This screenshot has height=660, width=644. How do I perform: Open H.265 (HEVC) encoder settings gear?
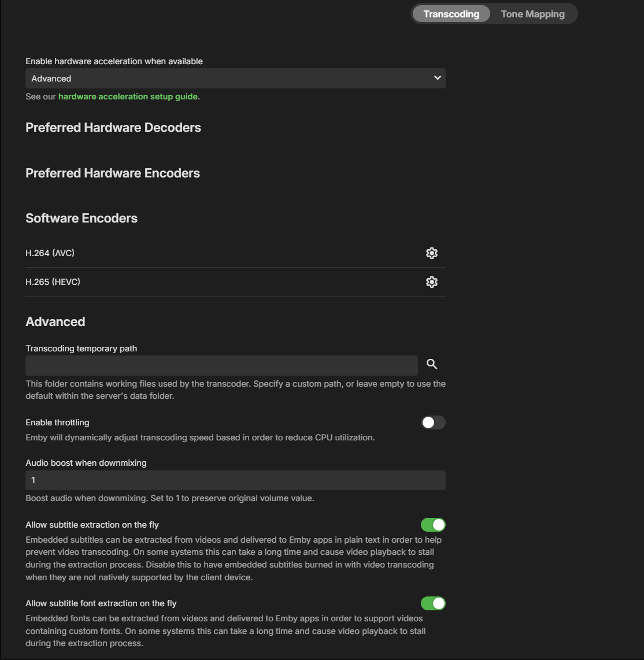pos(431,282)
